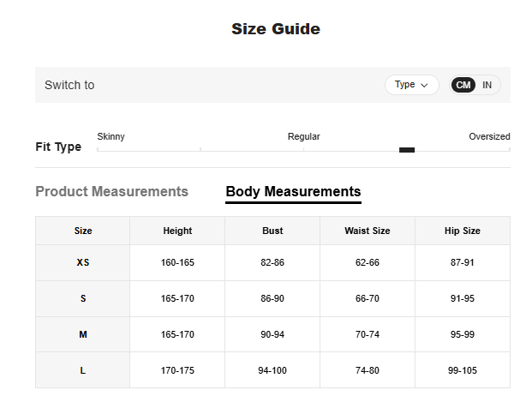Select the XS size row

[83, 262]
